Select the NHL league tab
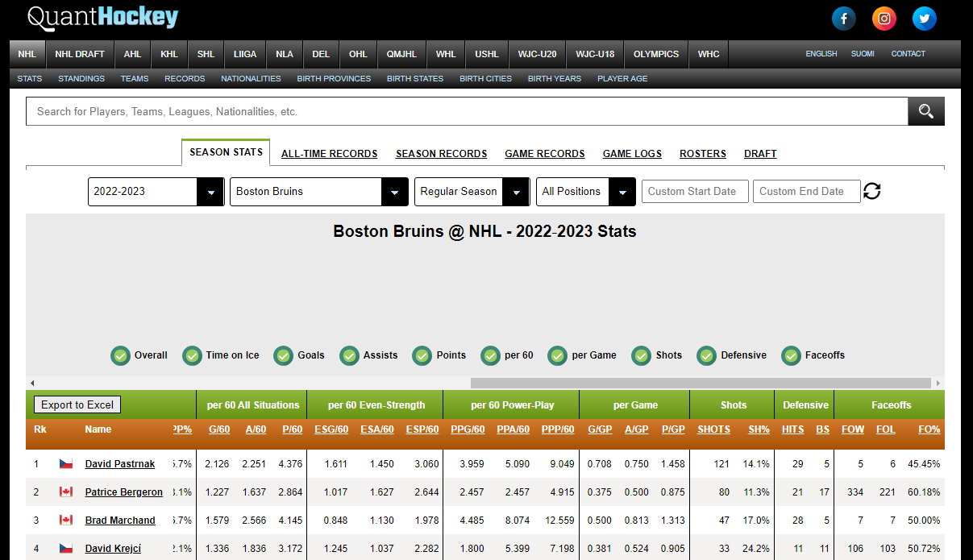 [x=27, y=54]
